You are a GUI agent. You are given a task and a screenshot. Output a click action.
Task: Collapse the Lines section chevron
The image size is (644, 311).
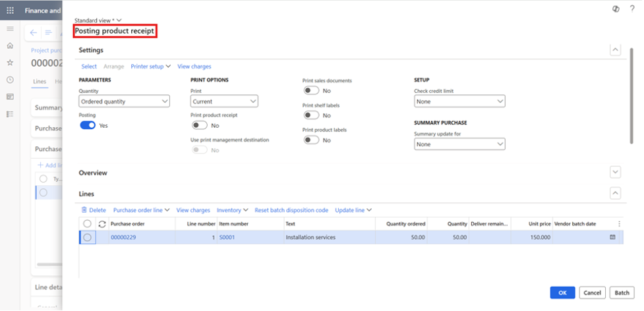(615, 193)
